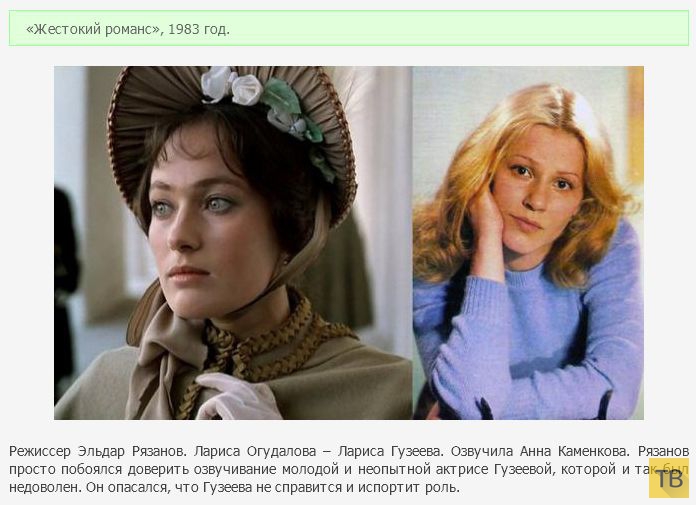
Task: Click the word недоволен in the last line
Action: click(45, 487)
